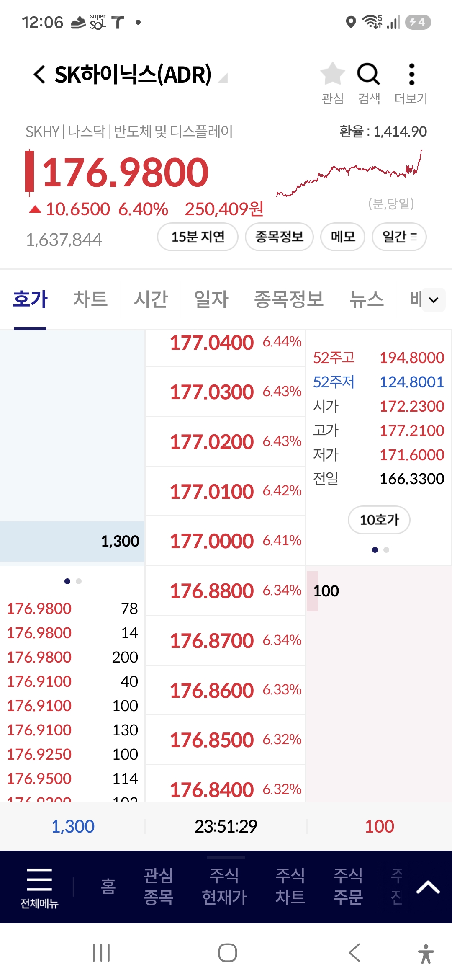Toggle the 10호가 order book depth
The width and height of the screenshot is (452, 980).
pyautogui.click(x=379, y=520)
